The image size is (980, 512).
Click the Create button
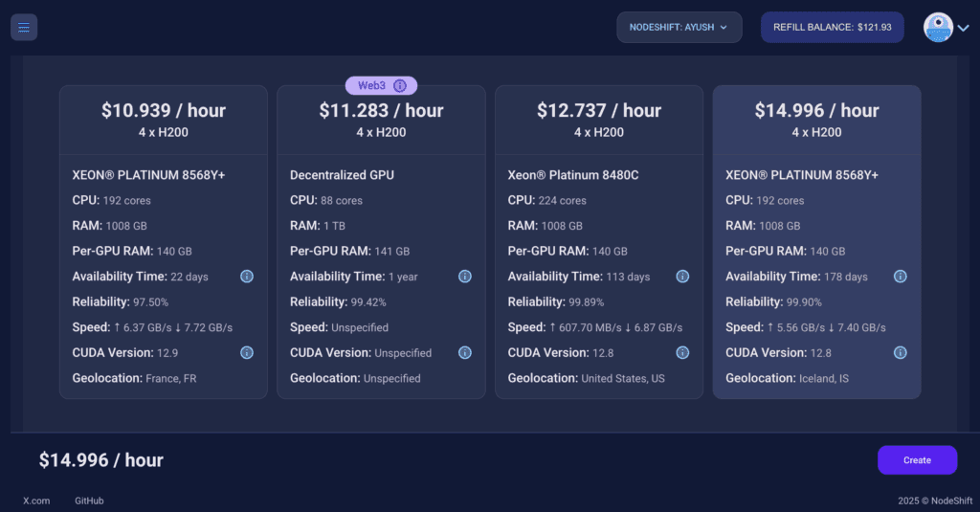[917, 460]
